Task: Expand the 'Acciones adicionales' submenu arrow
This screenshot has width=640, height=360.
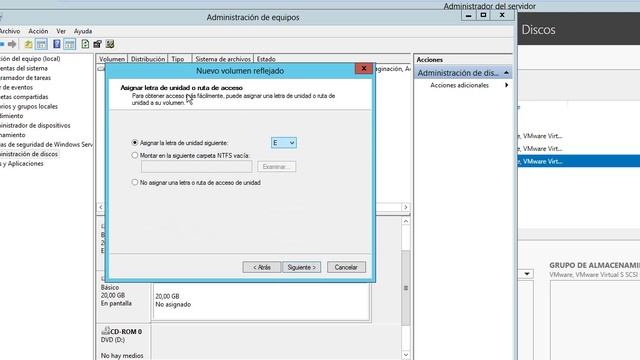Action: coord(507,85)
